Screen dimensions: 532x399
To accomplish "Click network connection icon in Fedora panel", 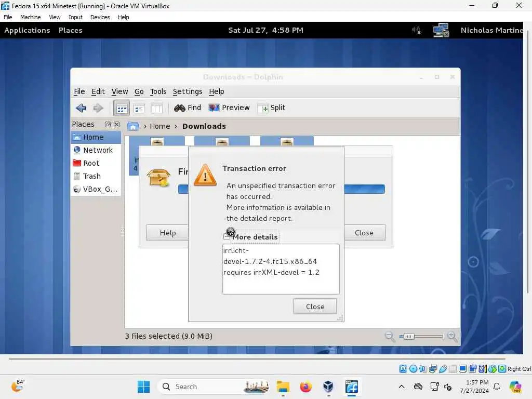I will 441,30.
